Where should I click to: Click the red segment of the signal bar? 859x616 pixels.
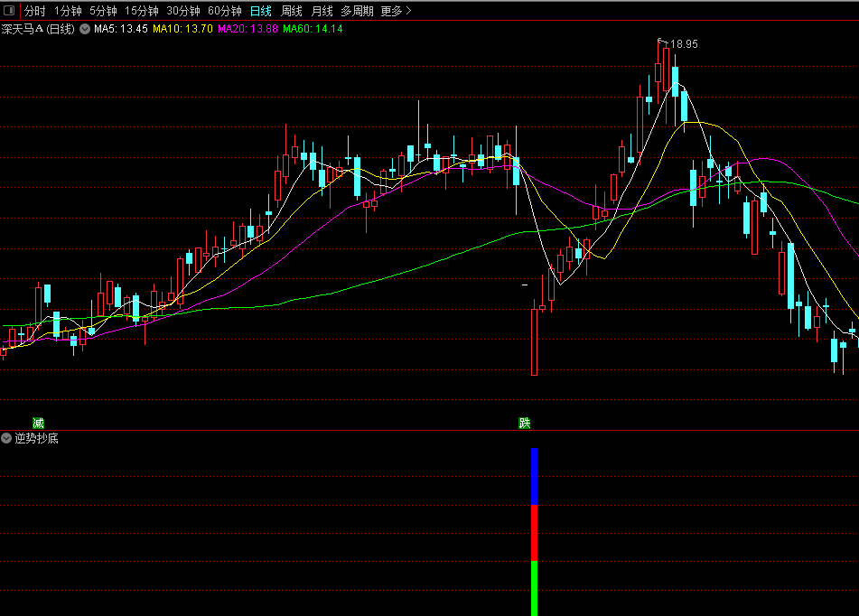point(534,533)
